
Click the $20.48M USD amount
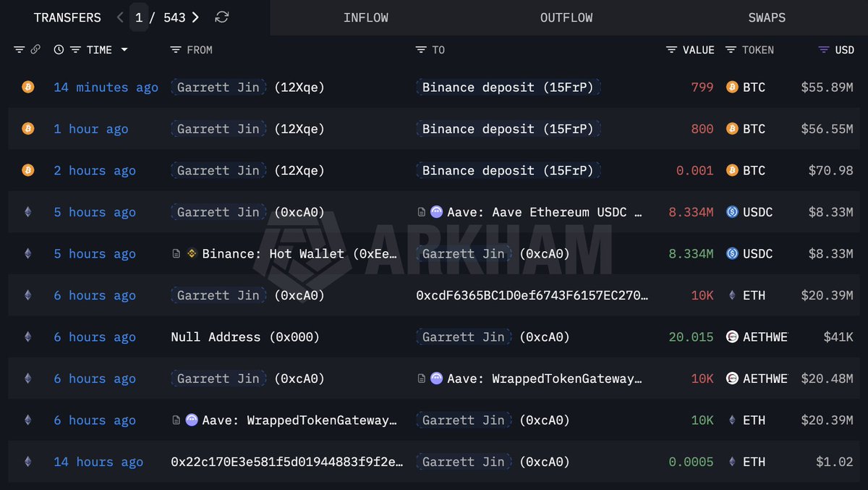(x=827, y=379)
